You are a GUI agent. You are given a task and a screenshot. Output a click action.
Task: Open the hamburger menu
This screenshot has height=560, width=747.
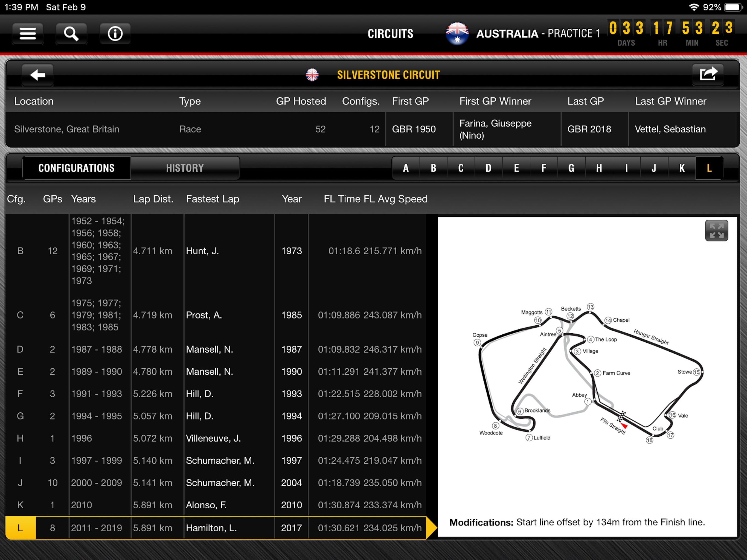pos(28,33)
